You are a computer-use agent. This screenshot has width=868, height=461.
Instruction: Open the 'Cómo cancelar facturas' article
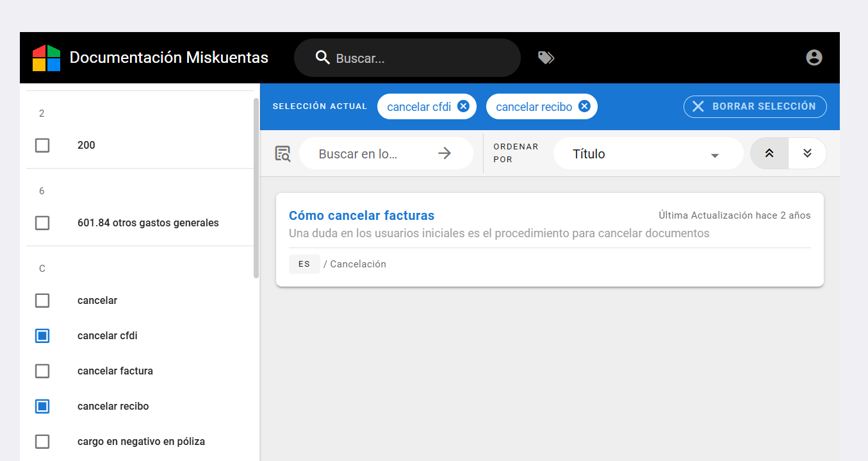point(361,215)
